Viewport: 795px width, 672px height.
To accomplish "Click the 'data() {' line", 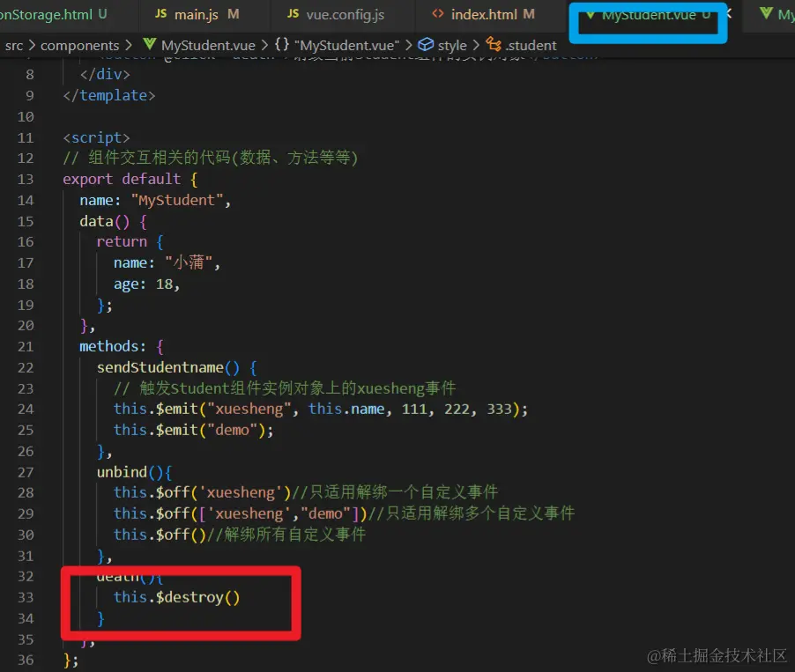I will click(x=113, y=221).
